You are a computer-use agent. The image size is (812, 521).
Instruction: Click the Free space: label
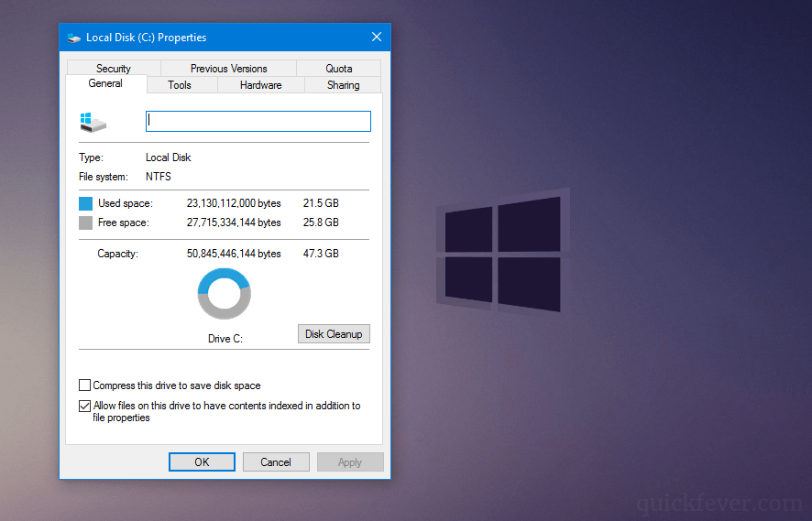pyautogui.click(x=123, y=223)
